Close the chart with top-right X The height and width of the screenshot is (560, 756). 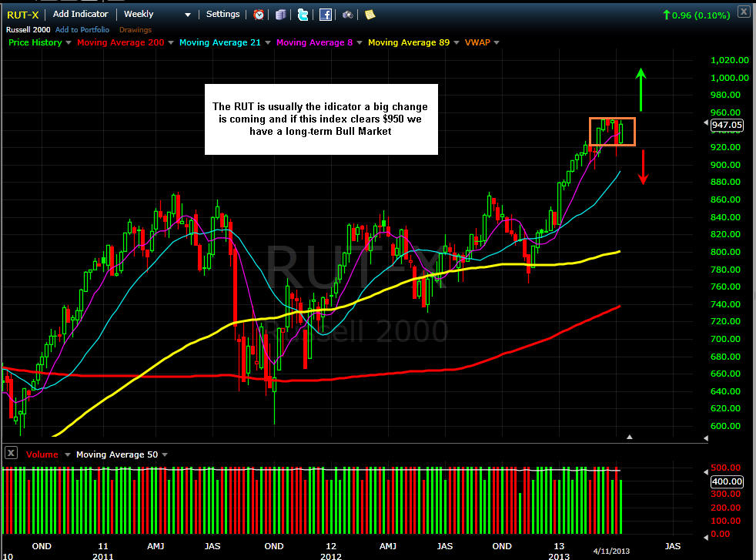(744, 12)
